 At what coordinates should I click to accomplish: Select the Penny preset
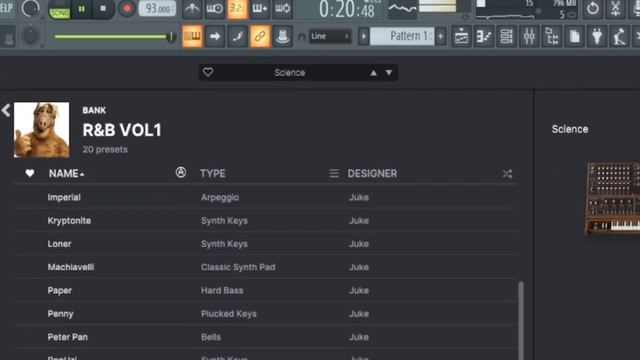pos(265,313)
